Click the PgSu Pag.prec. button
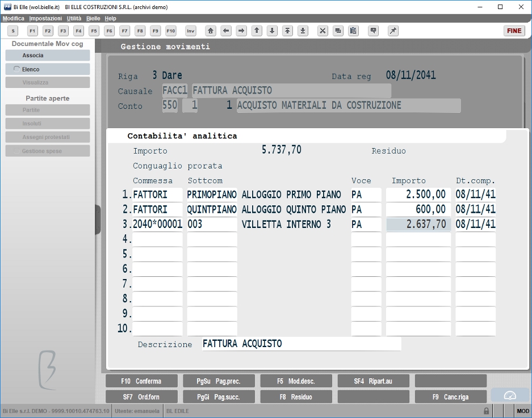The height and width of the screenshot is (418, 532). (219, 381)
